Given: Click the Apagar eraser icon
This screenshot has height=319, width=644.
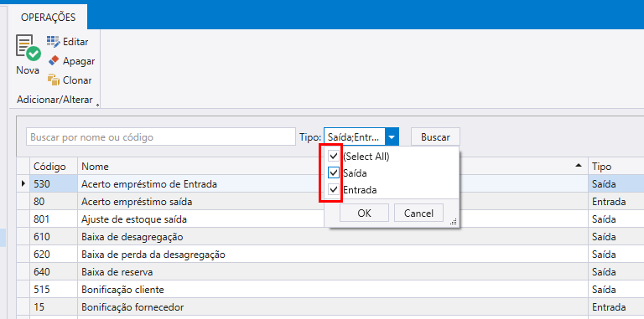Looking at the screenshot, I should (x=54, y=61).
